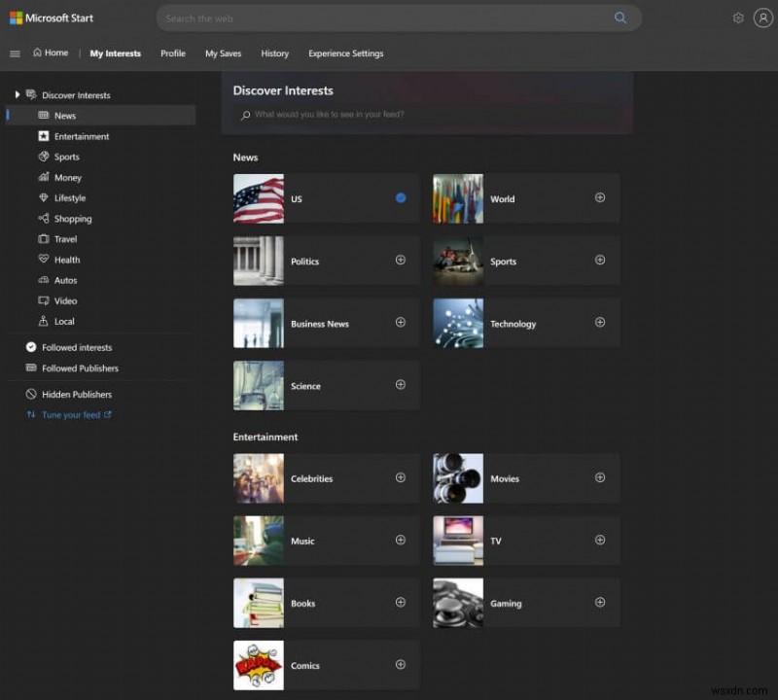Click the search magnifier icon in web search bar

coord(620,17)
